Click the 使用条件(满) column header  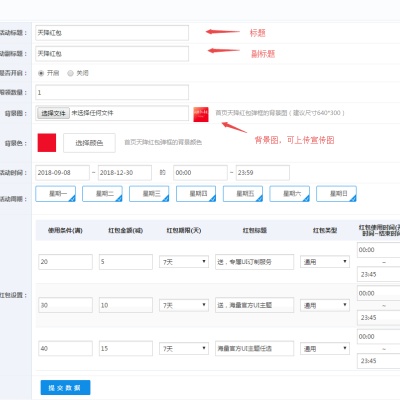tap(65, 230)
